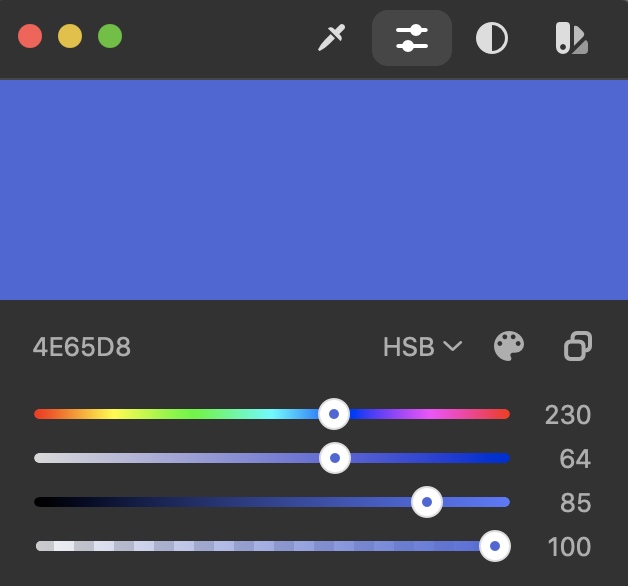This screenshot has height=586, width=628.
Task: Click the brightness slider handle
Action: (x=427, y=502)
